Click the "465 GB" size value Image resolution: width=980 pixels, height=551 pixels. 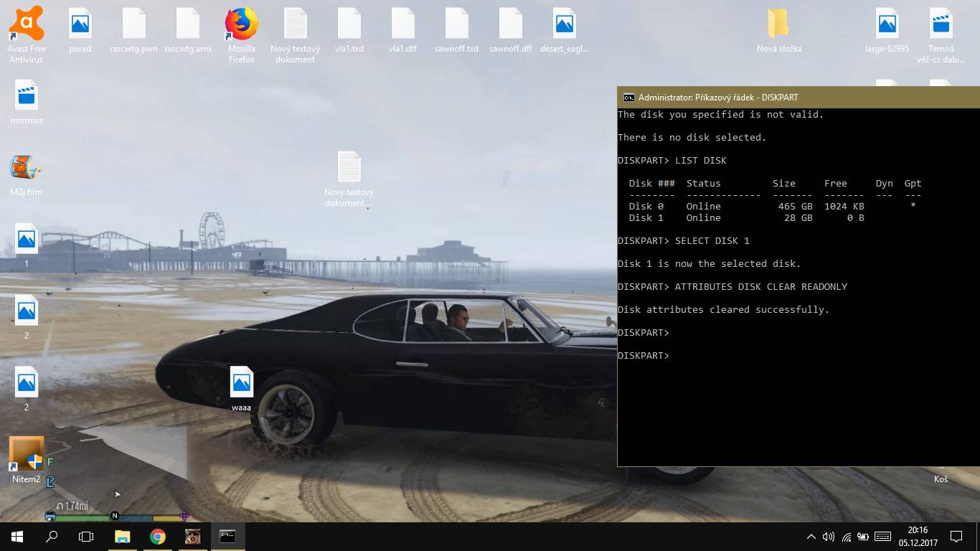[x=795, y=207]
